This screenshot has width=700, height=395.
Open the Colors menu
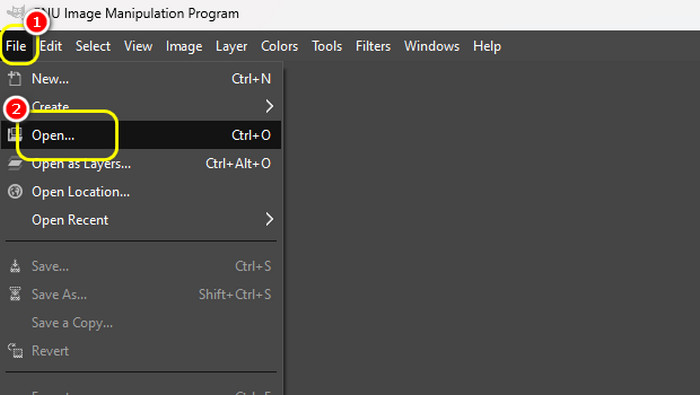coord(279,46)
